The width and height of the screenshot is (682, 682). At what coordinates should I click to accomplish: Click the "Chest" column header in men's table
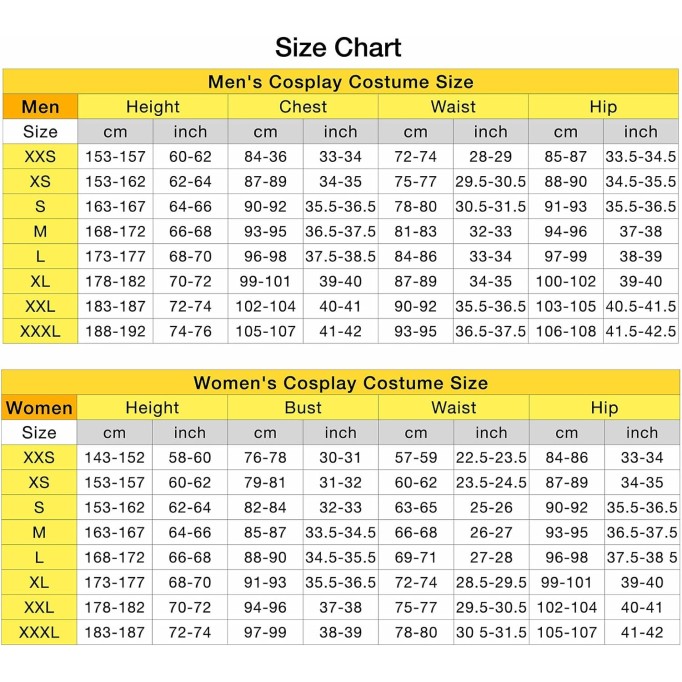click(x=303, y=107)
